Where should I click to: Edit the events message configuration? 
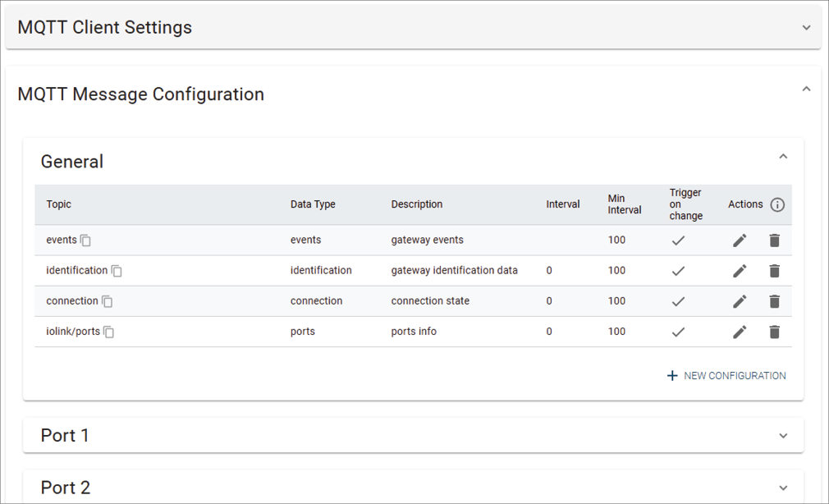pyautogui.click(x=740, y=240)
